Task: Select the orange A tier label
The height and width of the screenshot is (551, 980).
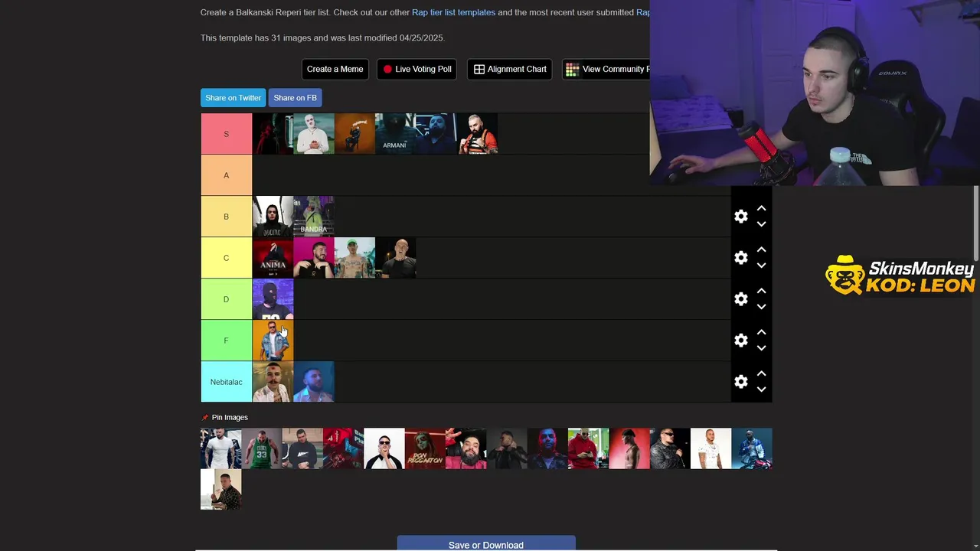Action: [227, 175]
